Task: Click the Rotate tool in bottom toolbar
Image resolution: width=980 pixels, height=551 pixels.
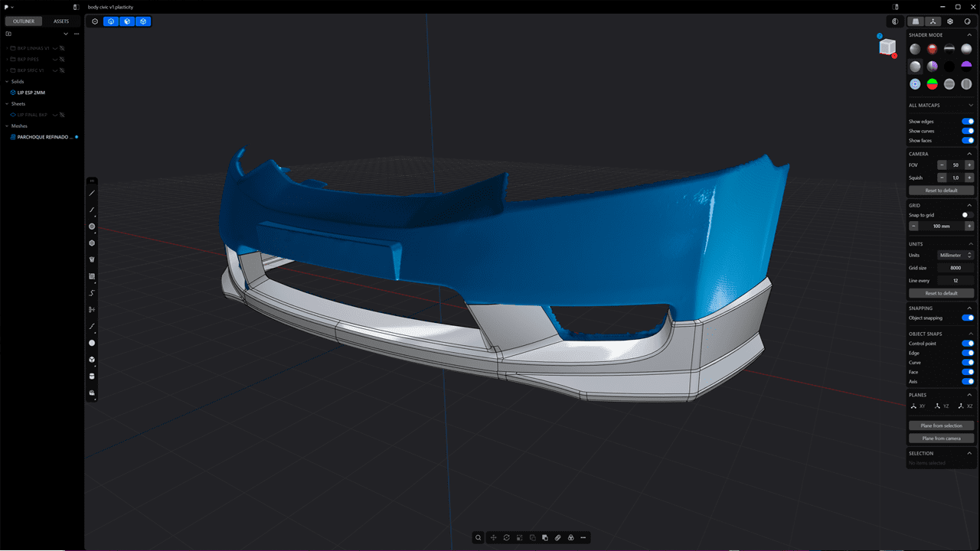Action: [x=507, y=537]
